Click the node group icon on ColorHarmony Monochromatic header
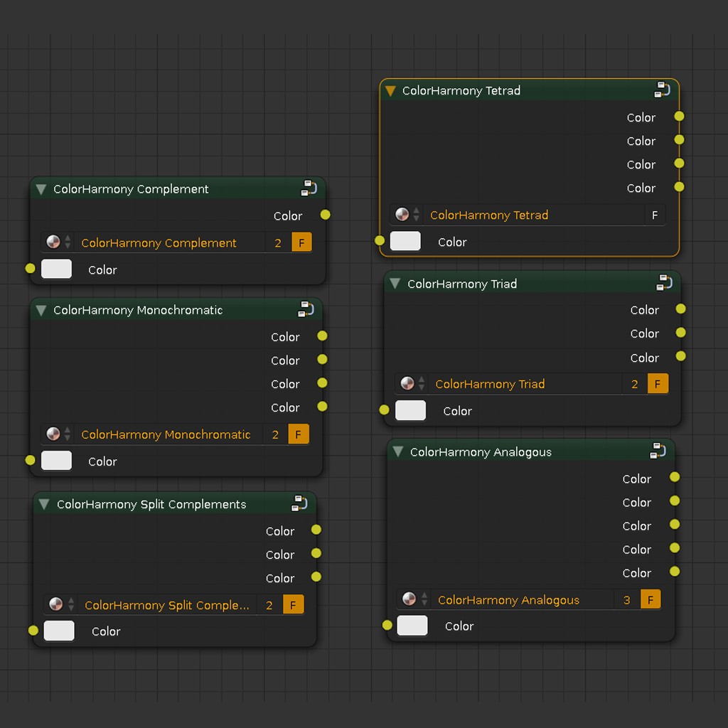 click(306, 309)
